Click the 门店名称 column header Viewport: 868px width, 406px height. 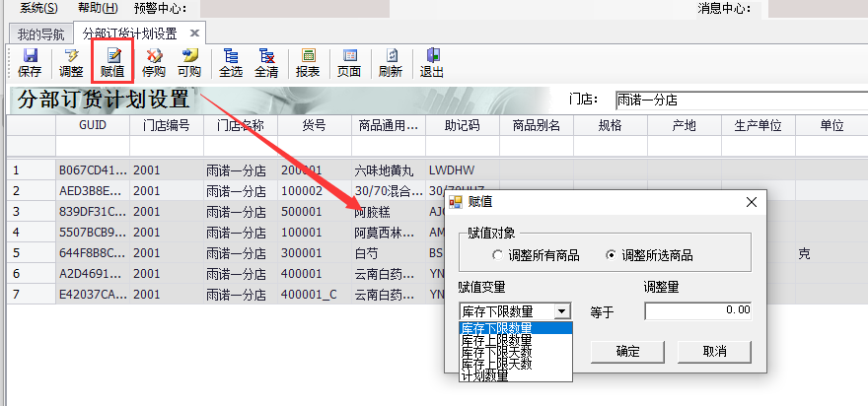point(241,125)
